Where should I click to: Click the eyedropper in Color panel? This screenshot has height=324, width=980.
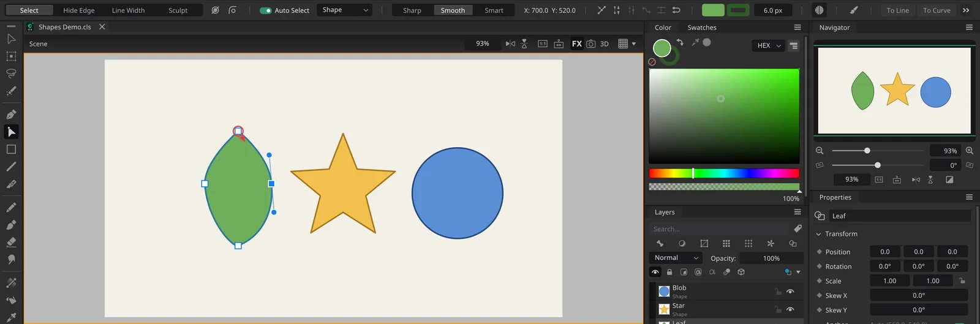click(695, 42)
